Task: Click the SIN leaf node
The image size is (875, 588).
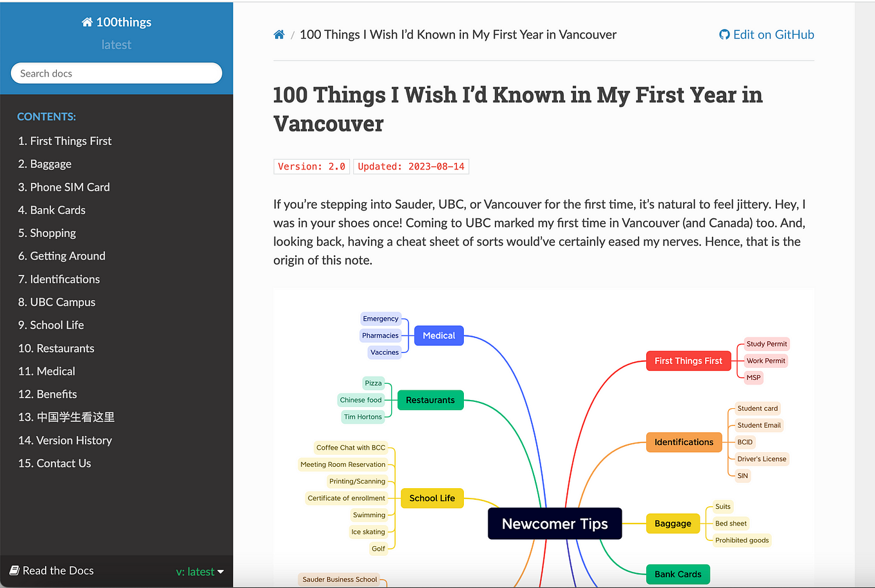Action: pyautogui.click(x=743, y=476)
